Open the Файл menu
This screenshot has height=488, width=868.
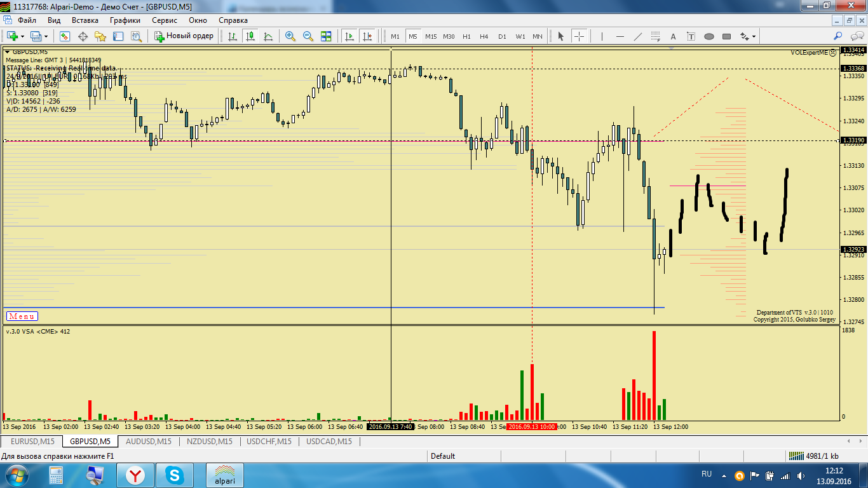point(27,20)
